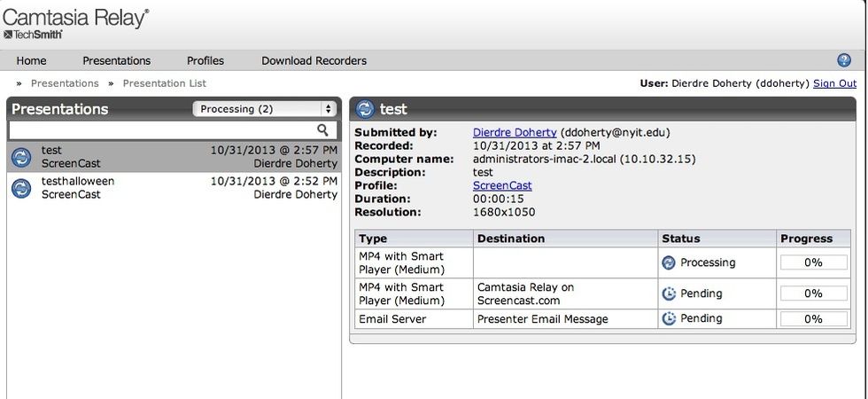This screenshot has height=399, width=868.
Task: Click the Sign Out link
Action: 834,83
